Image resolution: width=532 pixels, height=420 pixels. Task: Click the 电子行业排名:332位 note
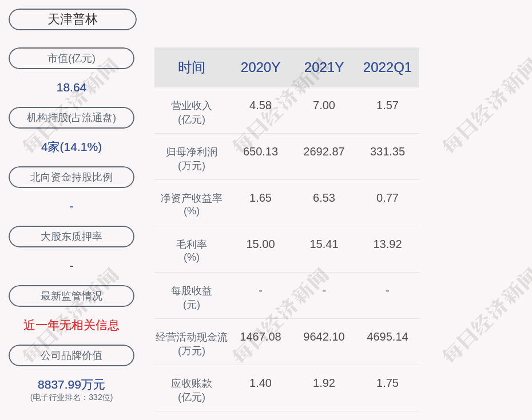pos(72,397)
